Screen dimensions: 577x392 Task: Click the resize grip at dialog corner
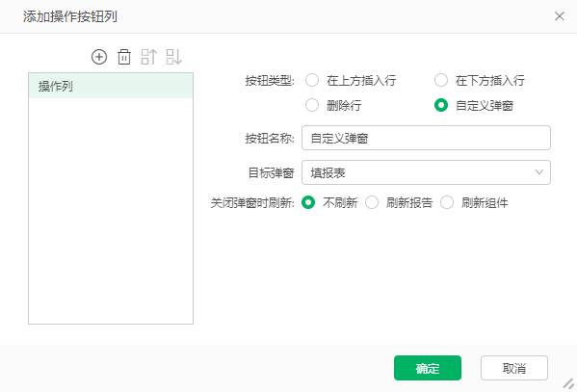(569, 383)
